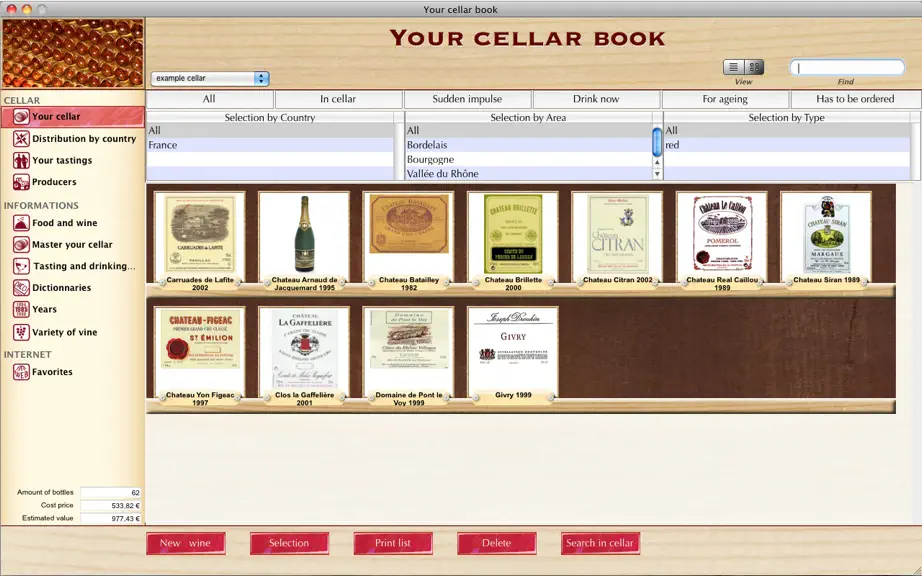The width and height of the screenshot is (922, 576).
Task: Select France in country list
Action: (x=270, y=145)
